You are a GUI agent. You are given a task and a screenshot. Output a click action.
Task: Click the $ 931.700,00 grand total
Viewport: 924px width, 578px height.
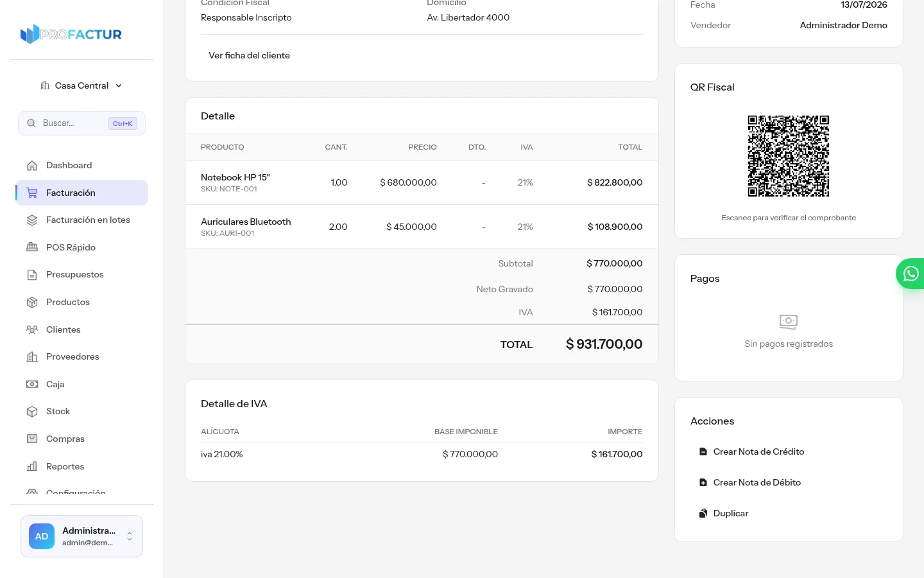(604, 344)
